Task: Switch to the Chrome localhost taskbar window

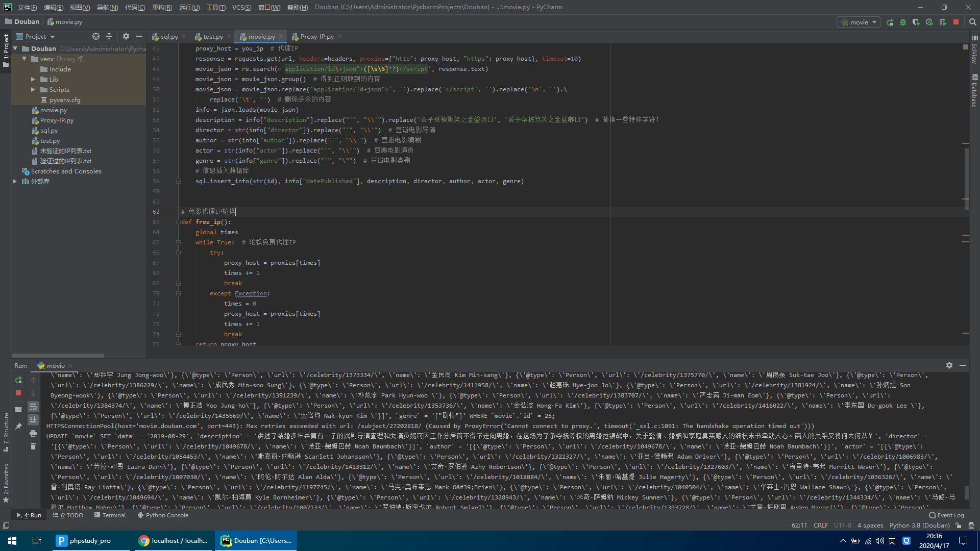Action: coord(173,541)
